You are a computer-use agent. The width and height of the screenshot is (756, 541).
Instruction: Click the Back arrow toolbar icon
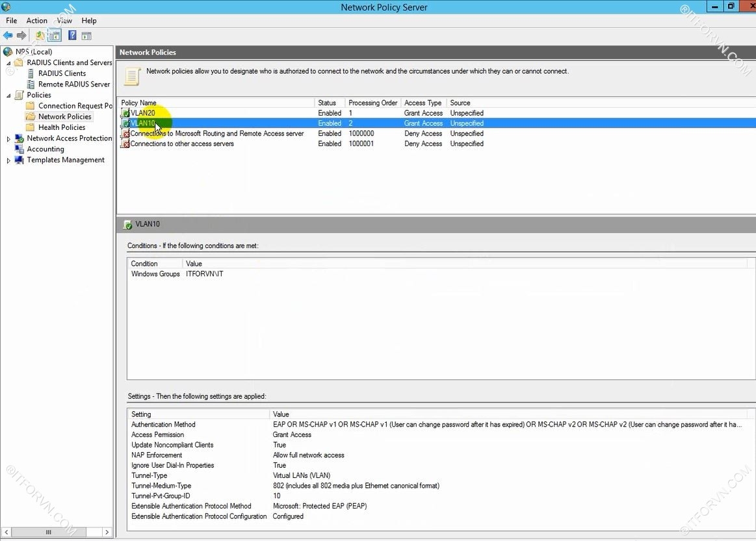pos(8,36)
